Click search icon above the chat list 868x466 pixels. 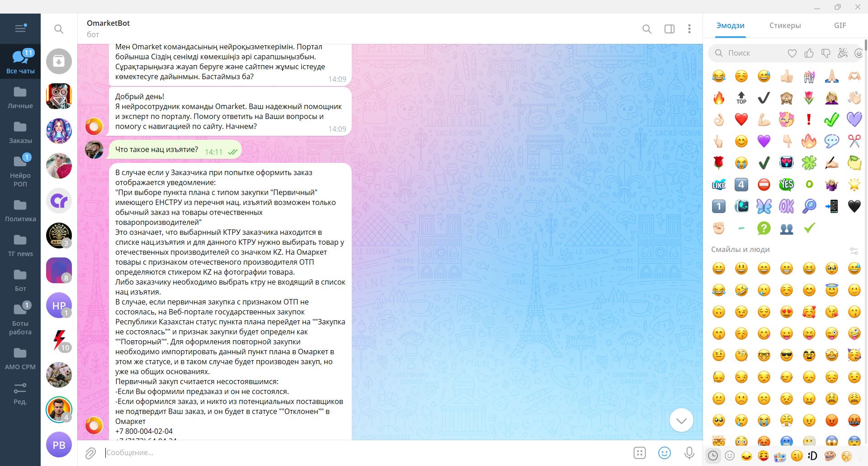coord(59,29)
